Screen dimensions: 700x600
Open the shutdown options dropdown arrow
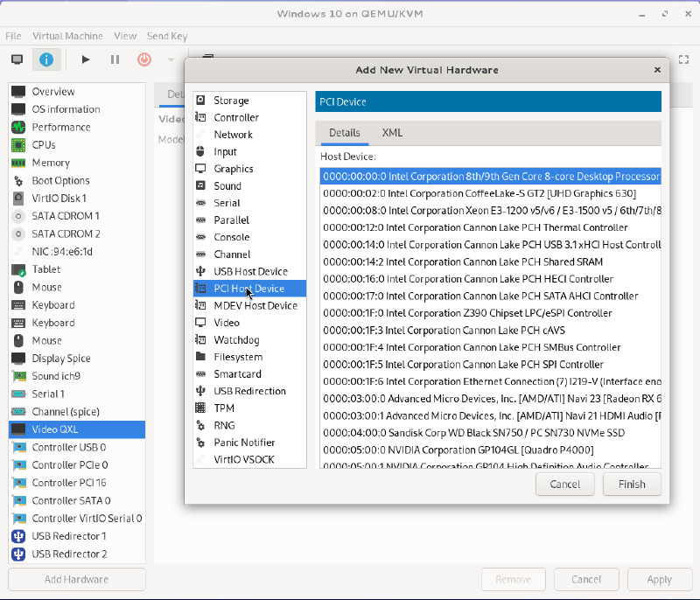(171, 59)
